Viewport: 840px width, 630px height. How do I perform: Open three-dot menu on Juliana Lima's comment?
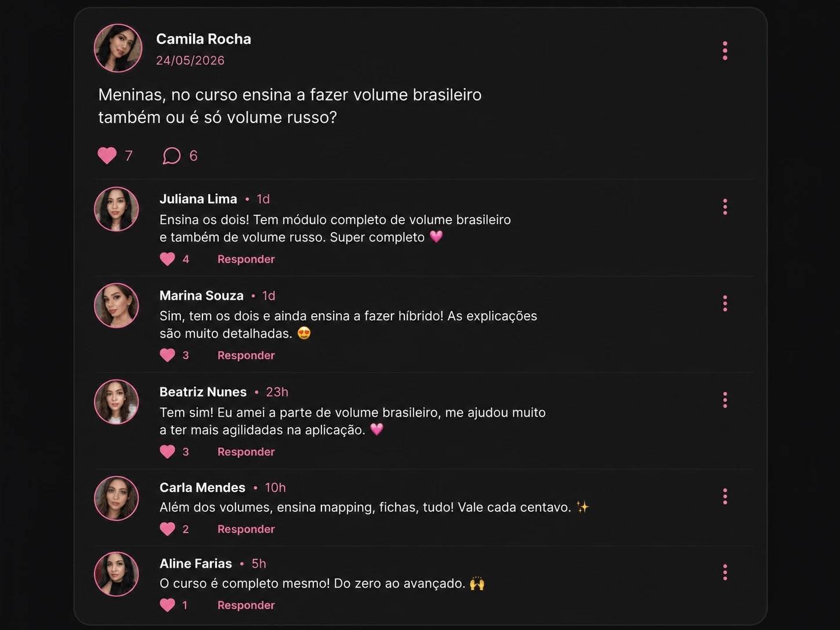(x=725, y=207)
